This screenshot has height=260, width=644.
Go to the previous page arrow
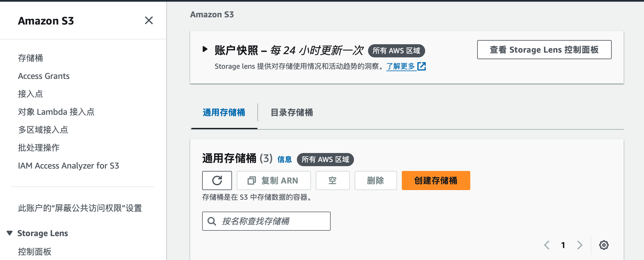547,245
